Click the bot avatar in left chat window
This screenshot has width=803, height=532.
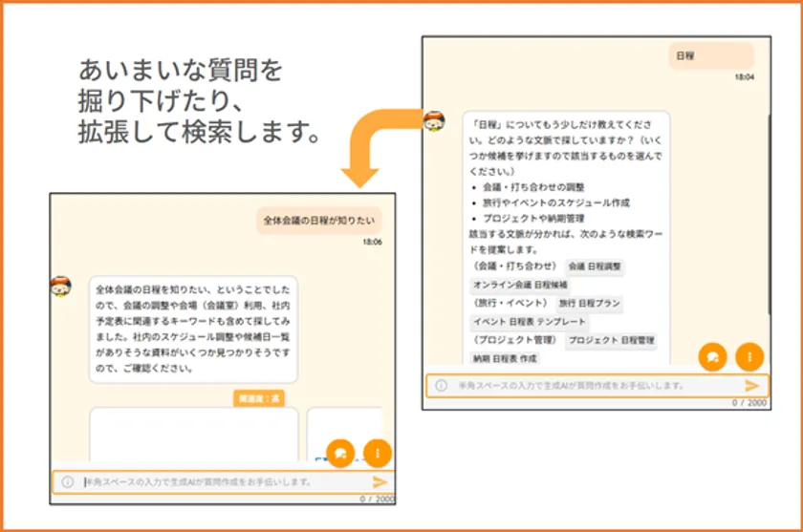(x=61, y=286)
